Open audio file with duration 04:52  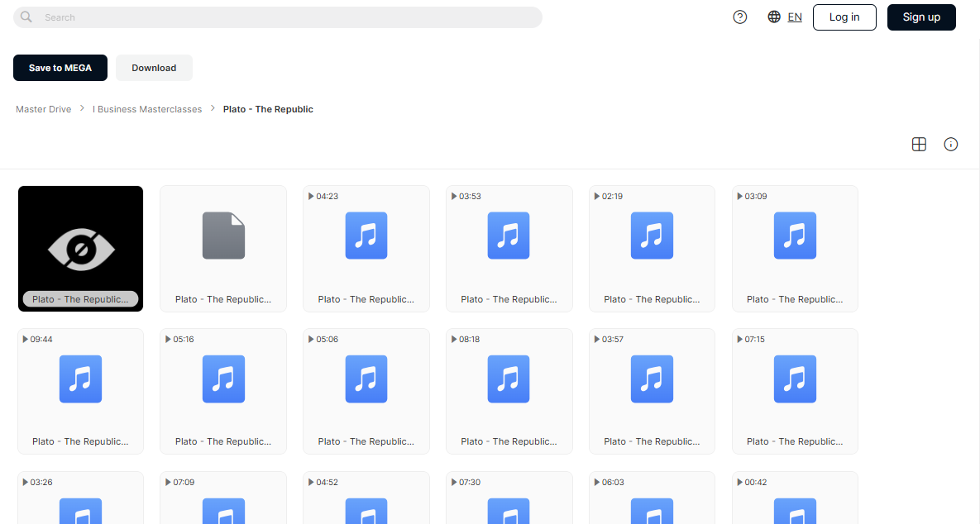366,498
